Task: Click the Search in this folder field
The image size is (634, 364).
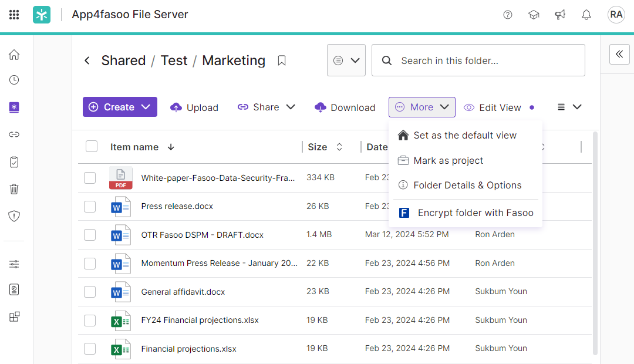Action: pos(487,60)
